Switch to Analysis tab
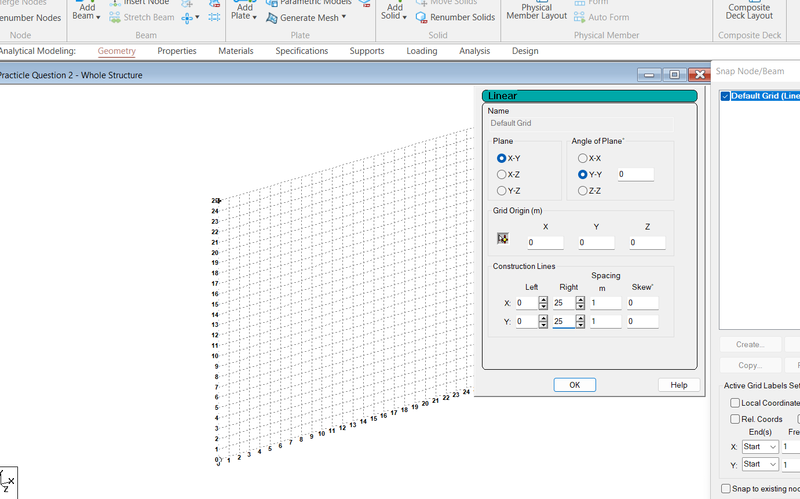 click(x=474, y=51)
